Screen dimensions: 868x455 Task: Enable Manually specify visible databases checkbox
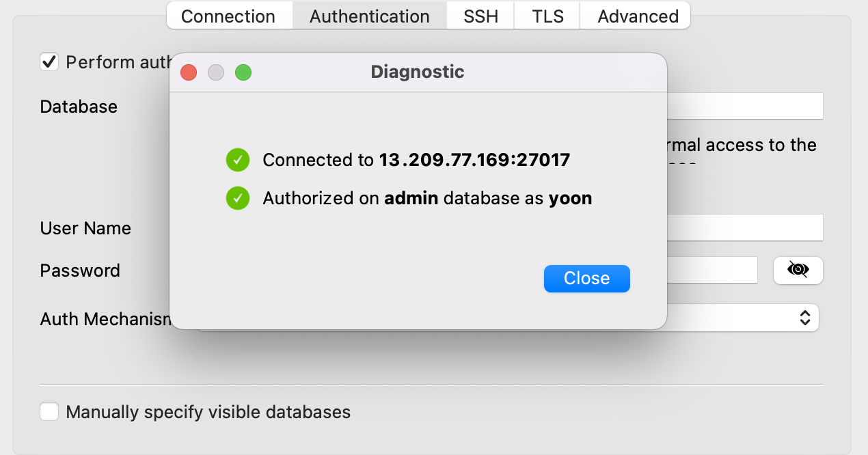click(x=49, y=412)
